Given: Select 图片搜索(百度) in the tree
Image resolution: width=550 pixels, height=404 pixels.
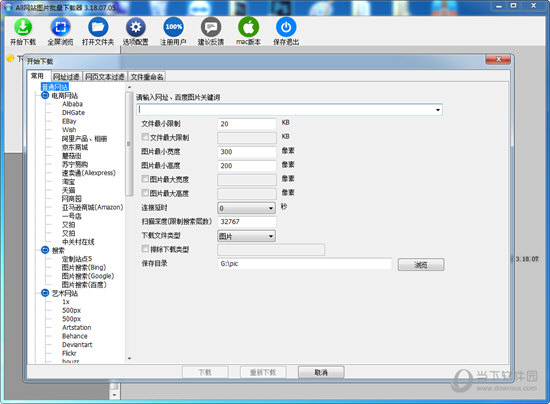Looking at the screenshot, I should pos(84,285).
